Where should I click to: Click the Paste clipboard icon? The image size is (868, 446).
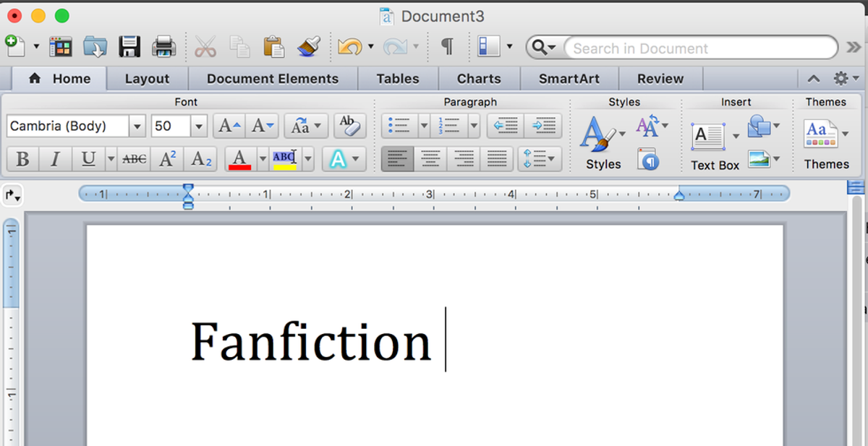[x=273, y=47]
